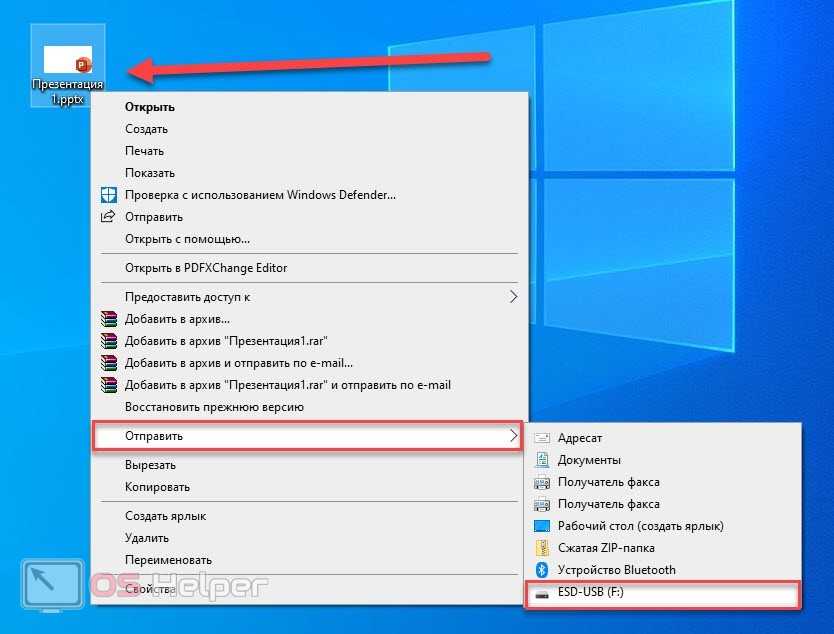
Task: Click the Bluetooth device icon
Action: pos(542,570)
